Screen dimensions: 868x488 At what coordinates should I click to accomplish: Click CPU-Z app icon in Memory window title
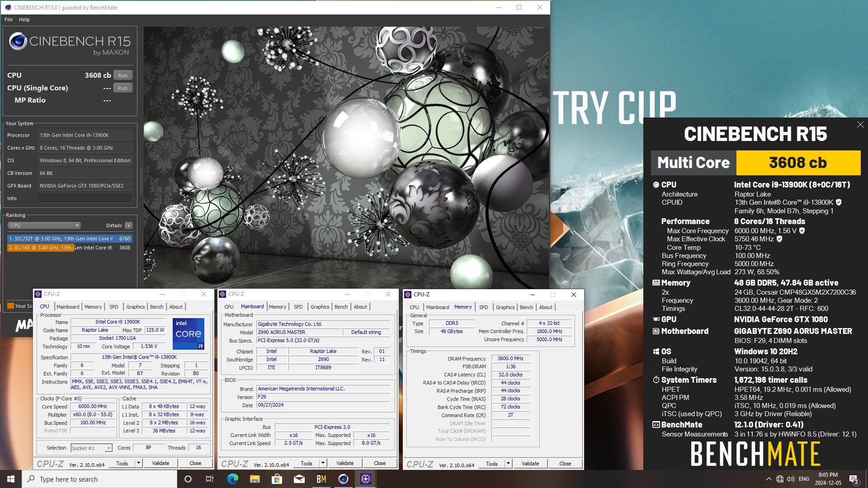(408, 295)
